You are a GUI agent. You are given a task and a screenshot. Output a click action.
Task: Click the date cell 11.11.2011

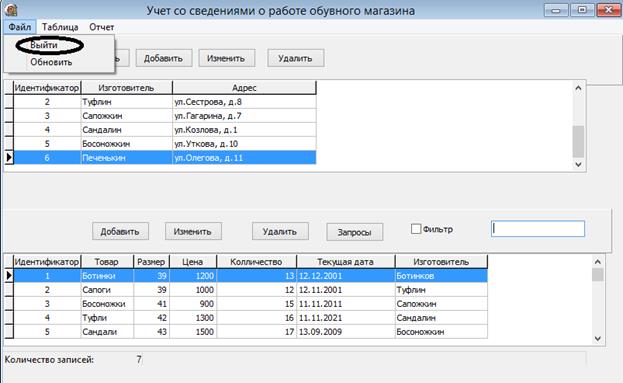tap(346, 304)
